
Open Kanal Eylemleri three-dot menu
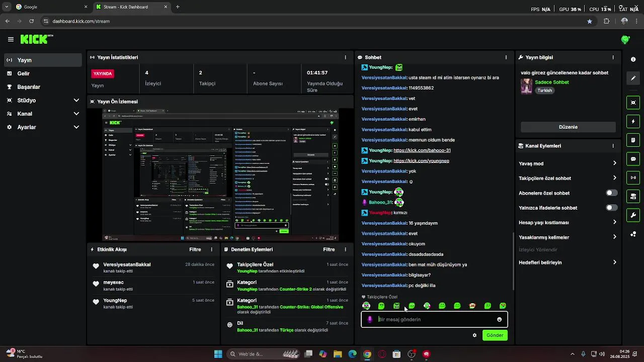click(x=613, y=146)
